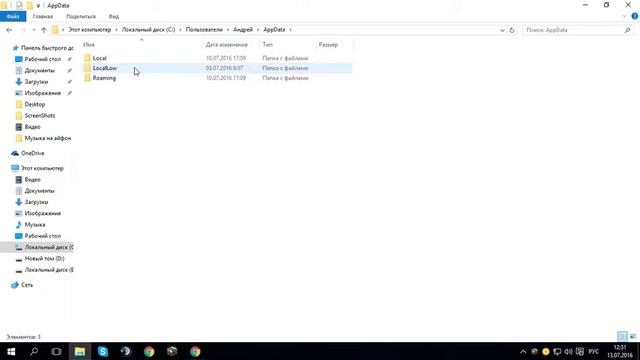This screenshot has width=640, height=360.
Task: Refresh the AppData folder view
Action: [x=512, y=30]
